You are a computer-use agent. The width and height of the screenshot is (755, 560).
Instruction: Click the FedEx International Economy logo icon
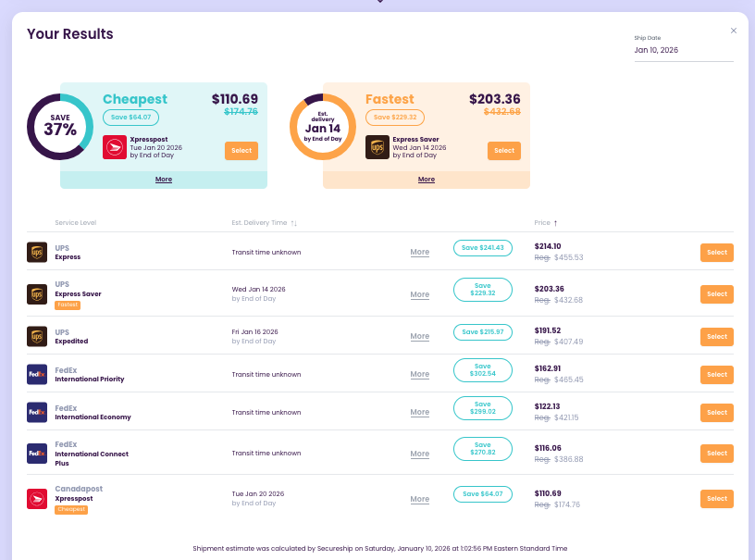tap(37, 412)
